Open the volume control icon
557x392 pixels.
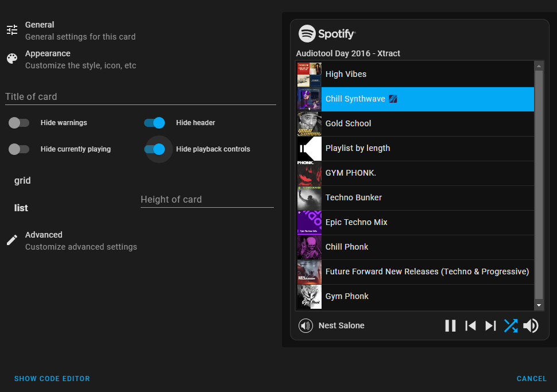click(x=531, y=325)
